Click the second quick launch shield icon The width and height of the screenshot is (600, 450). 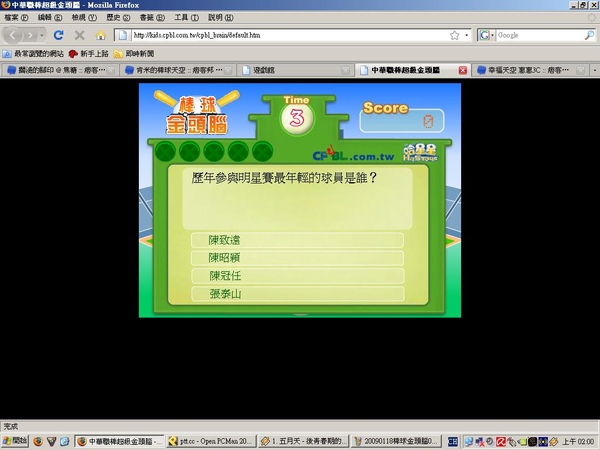click(51, 442)
